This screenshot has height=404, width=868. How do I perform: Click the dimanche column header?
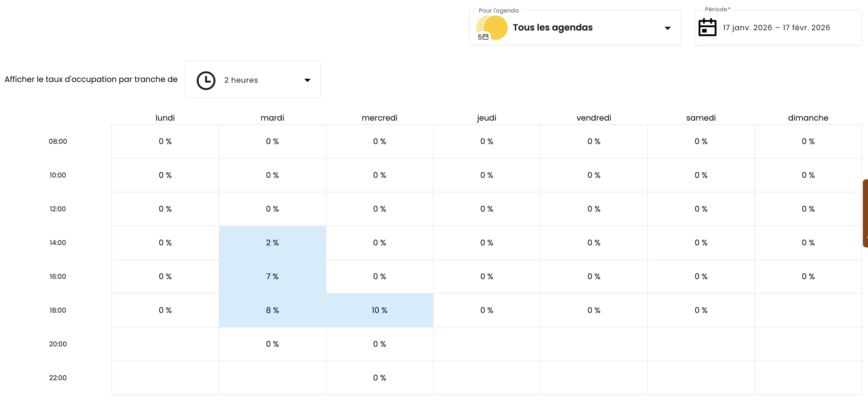(x=808, y=118)
